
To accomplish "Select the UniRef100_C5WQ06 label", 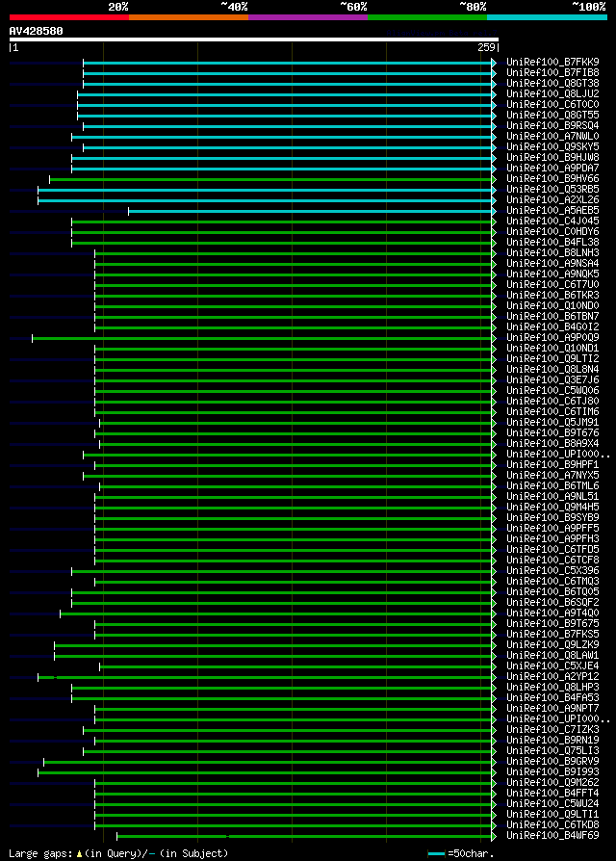I will tap(552, 391).
